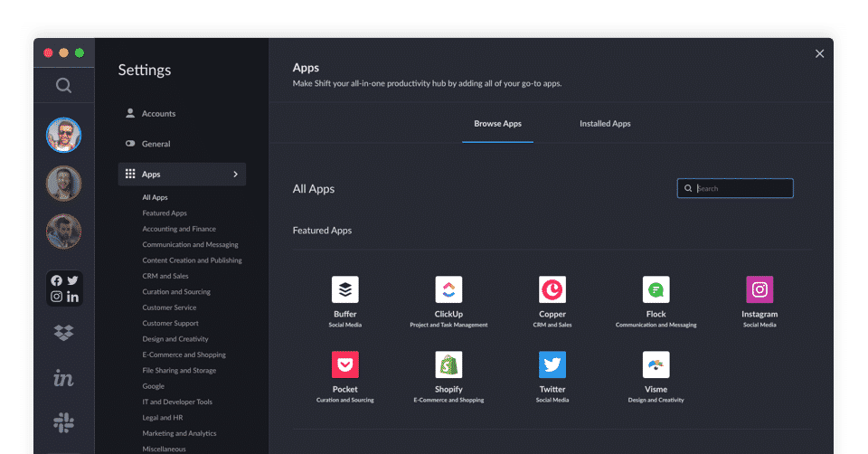
Task: Select the second account avatar in sidebar
Action: [63, 184]
